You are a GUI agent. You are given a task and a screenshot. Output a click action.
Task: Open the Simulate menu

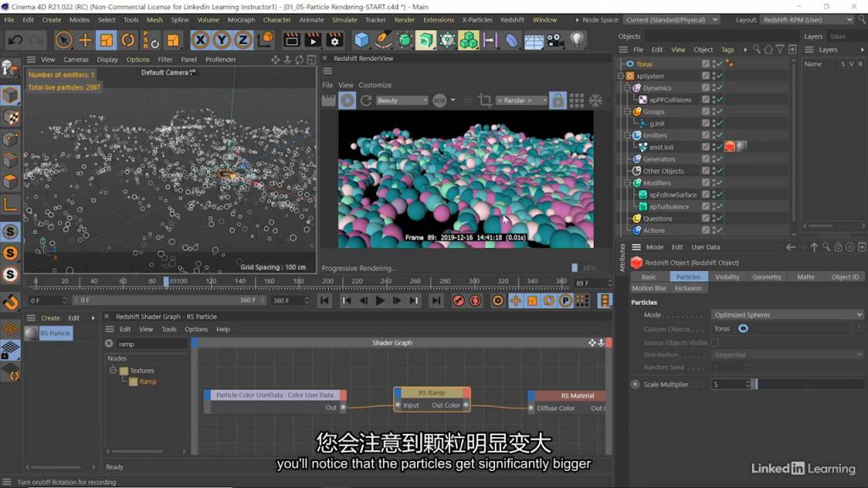coord(344,20)
